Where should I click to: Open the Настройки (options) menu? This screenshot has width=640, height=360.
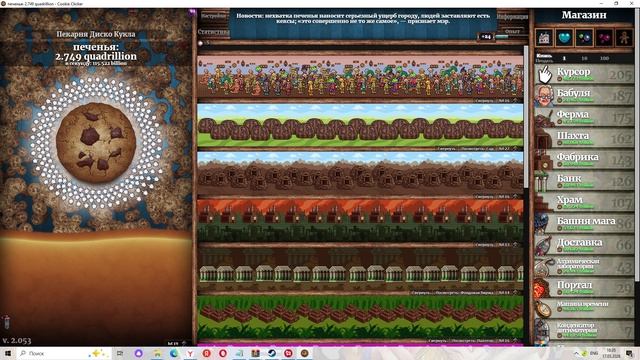[213, 16]
